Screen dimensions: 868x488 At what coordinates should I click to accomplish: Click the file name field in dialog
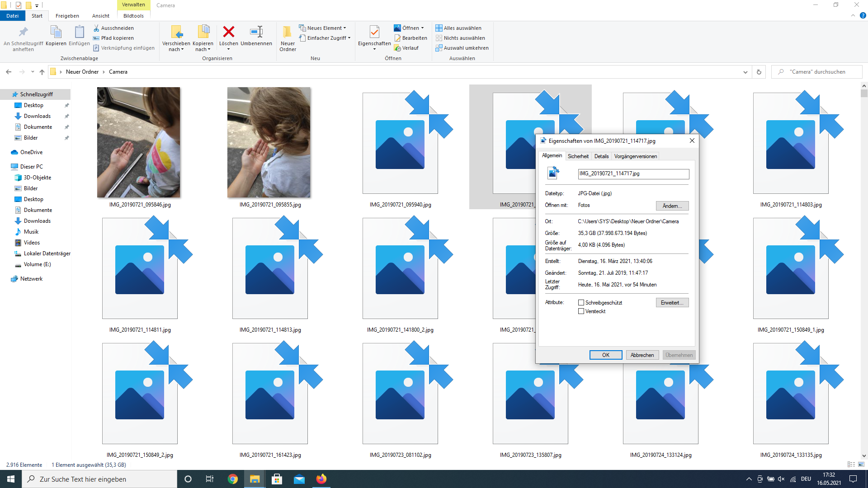tap(633, 174)
